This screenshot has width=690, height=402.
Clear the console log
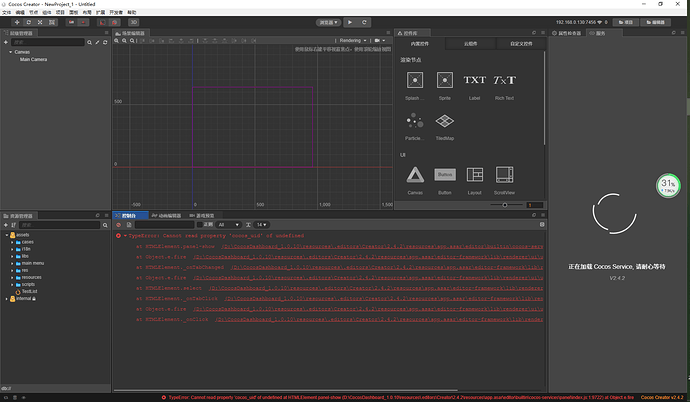coord(118,225)
